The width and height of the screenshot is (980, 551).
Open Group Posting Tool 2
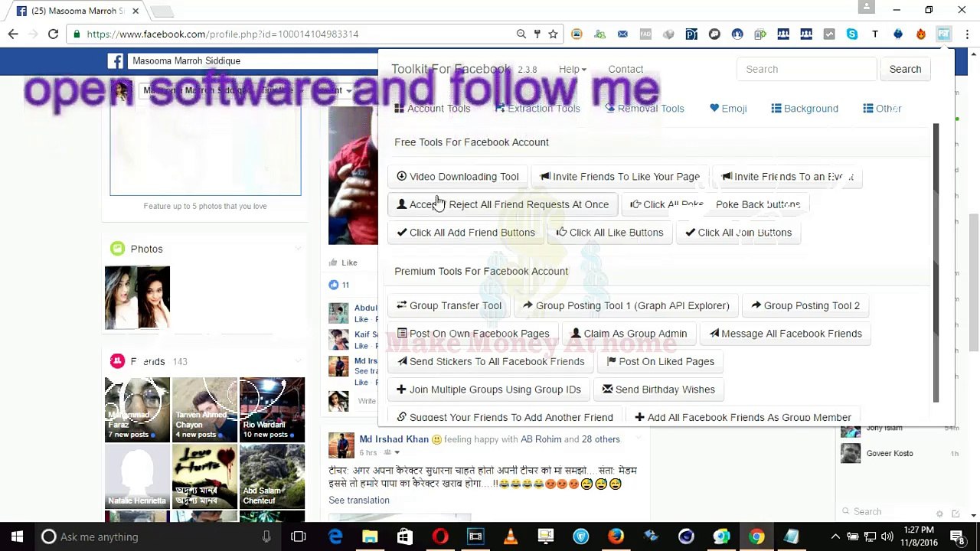[805, 305]
